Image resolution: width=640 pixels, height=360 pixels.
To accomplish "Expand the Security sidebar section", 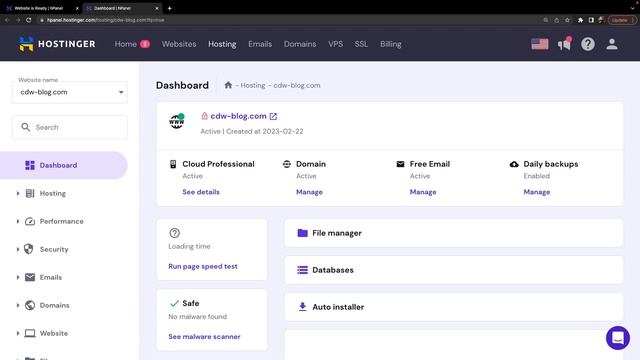I will click(18, 249).
